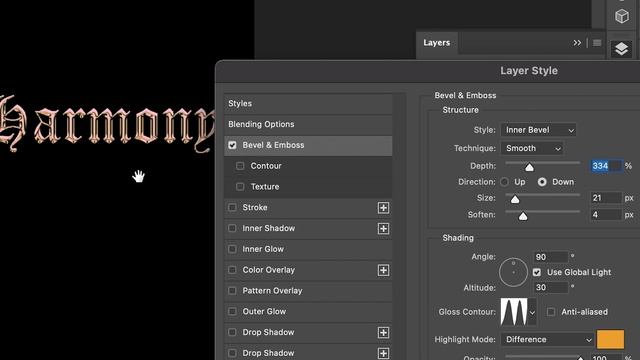
Task: Enable the Texture checkbox
Action: (240, 187)
